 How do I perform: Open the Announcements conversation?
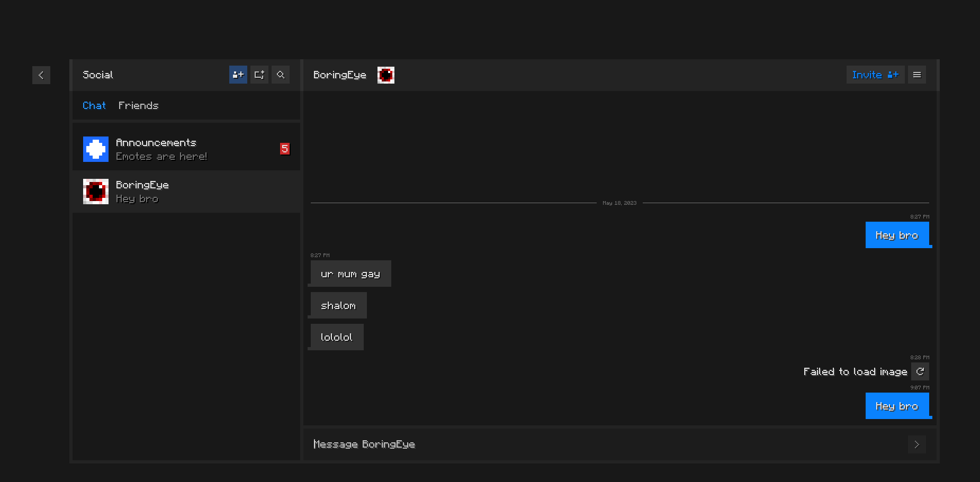tap(186, 149)
